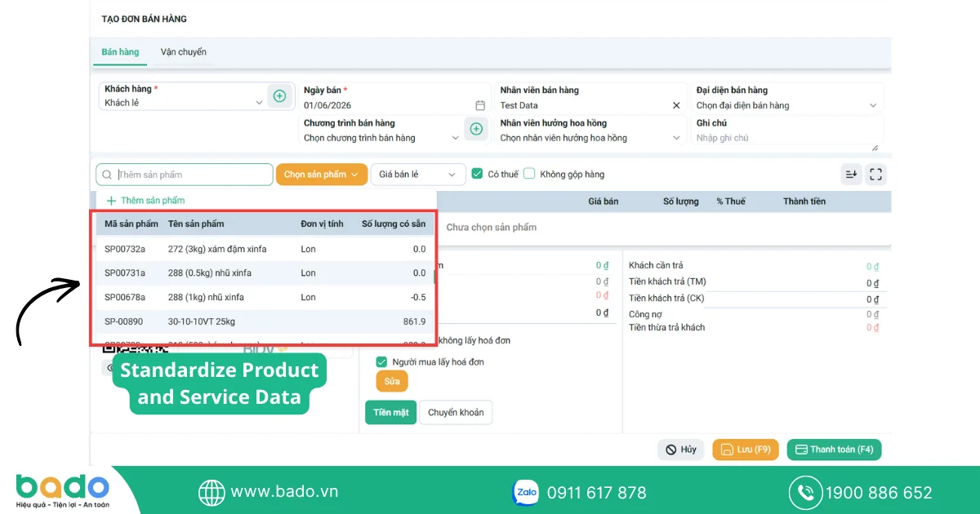
Task: Click the Ngày bán date field
Action: point(396,98)
